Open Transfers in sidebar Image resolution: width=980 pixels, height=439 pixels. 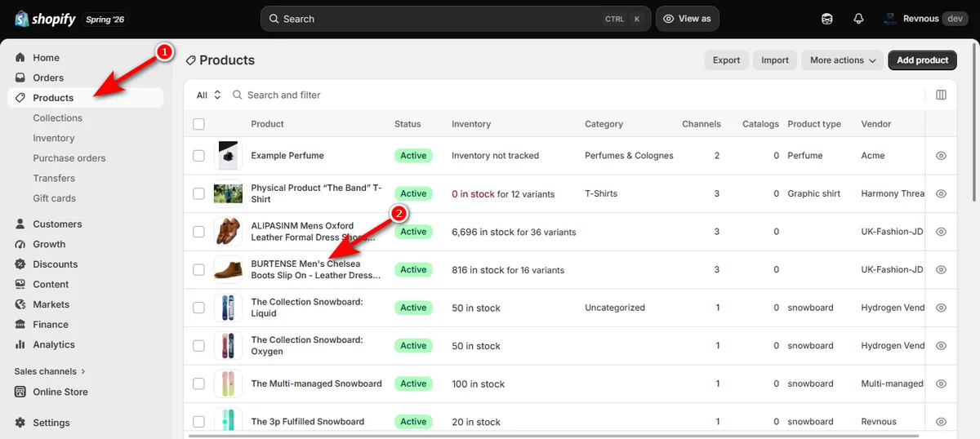coord(54,178)
